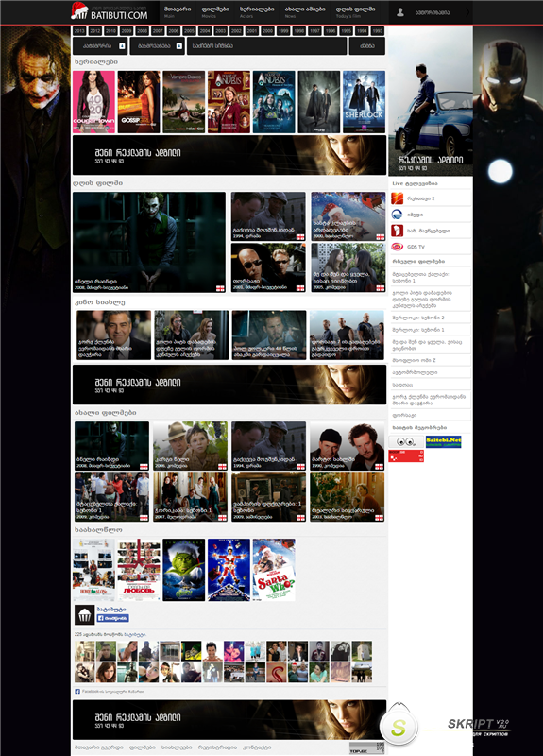Click the authorization link in header
The width and height of the screenshot is (543, 756).
433,12
